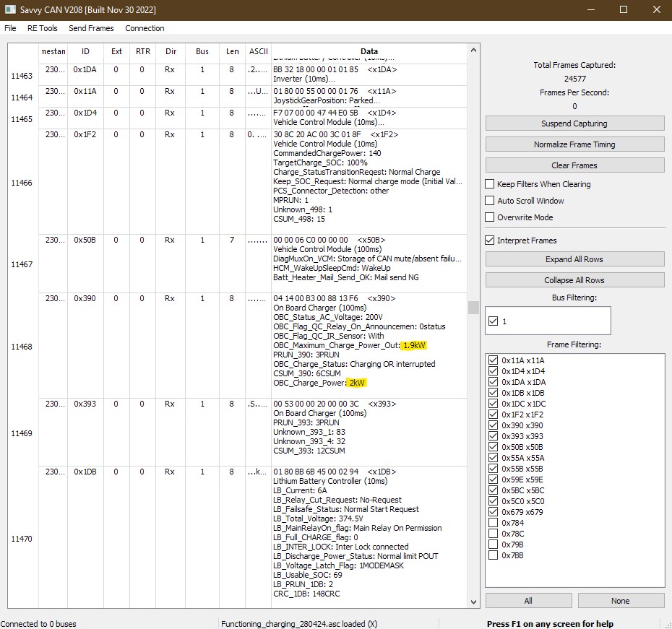Click Normalize Frame Timing button
The height and width of the screenshot is (629, 672).
pos(574,144)
